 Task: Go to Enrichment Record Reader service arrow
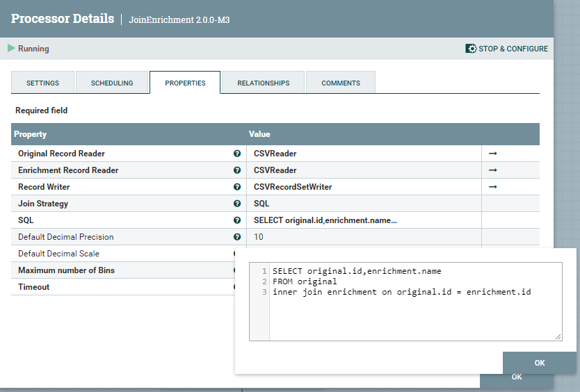pyautogui.click(x=492, y=170)
